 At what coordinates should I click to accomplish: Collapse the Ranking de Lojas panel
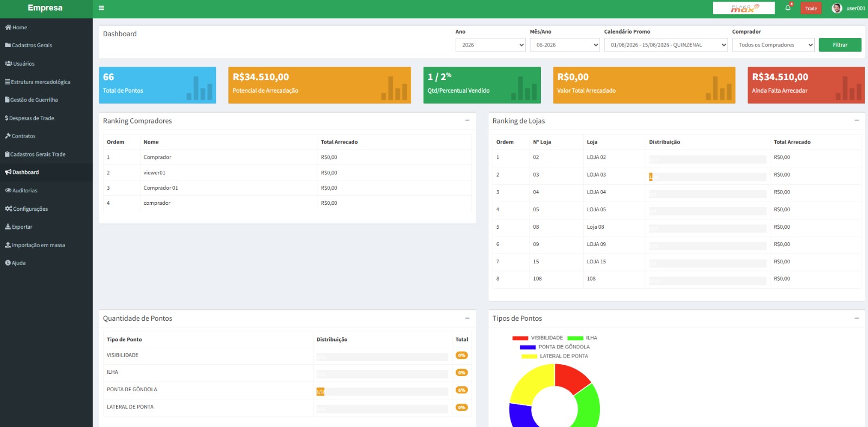tap(857, 120)
